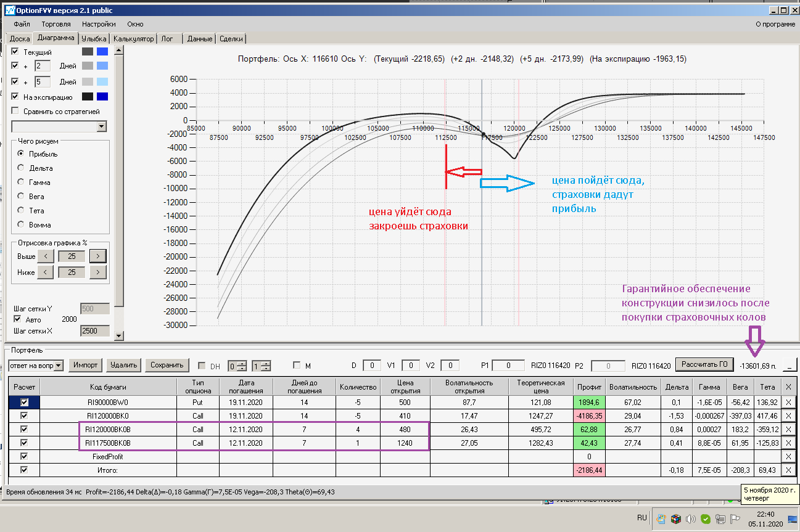Click the Рассчитать ГО button
The width and height of the screenshot is (800, 532).
click(x=704, y=364)
